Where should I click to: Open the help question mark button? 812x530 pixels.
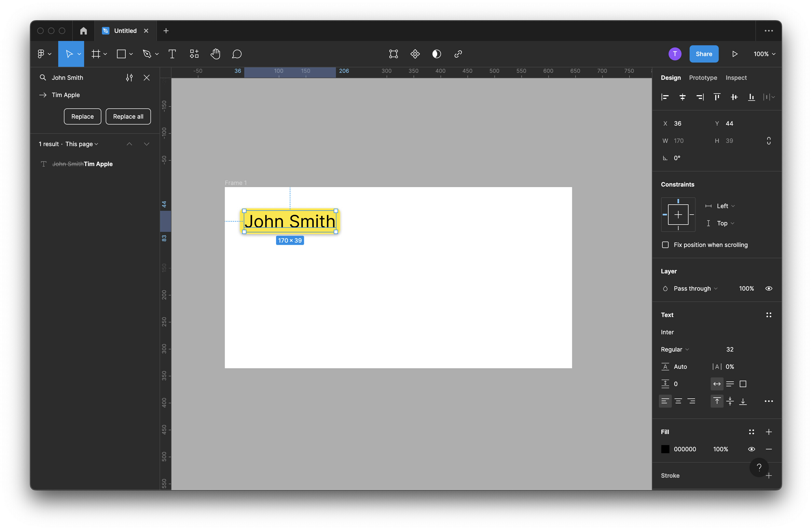click(759, 467)
